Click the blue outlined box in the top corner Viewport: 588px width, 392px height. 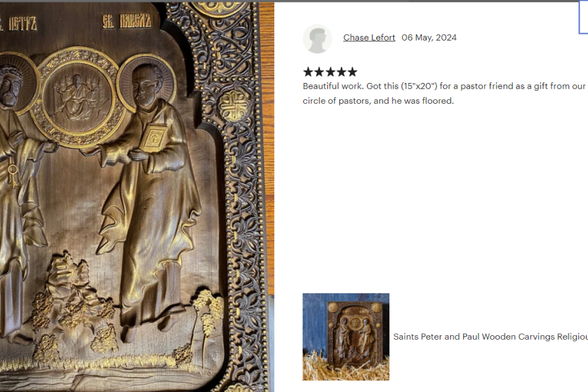coord(583,17)
